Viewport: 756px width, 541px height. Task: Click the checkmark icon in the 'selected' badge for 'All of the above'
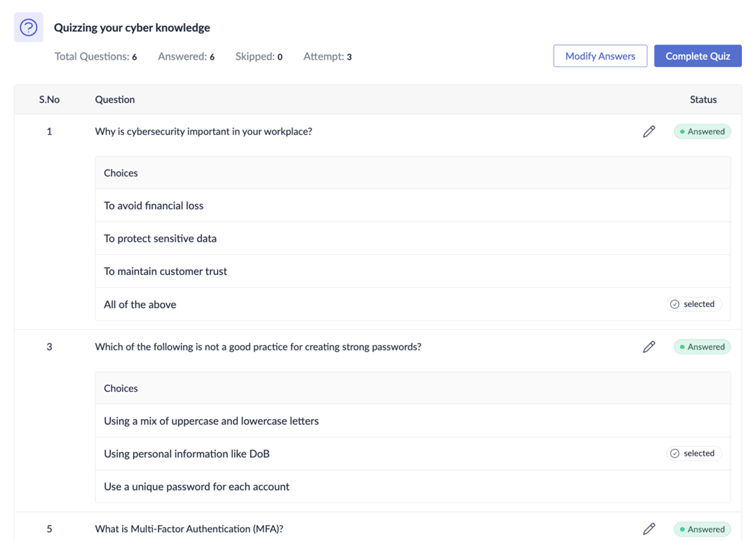[x=674, y=304]
